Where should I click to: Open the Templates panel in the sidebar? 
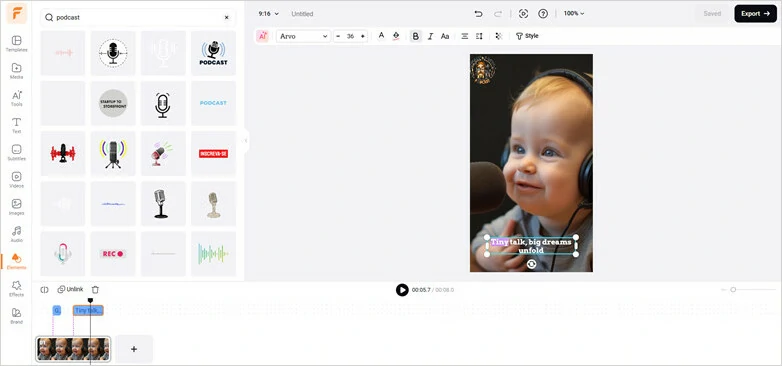16,43
